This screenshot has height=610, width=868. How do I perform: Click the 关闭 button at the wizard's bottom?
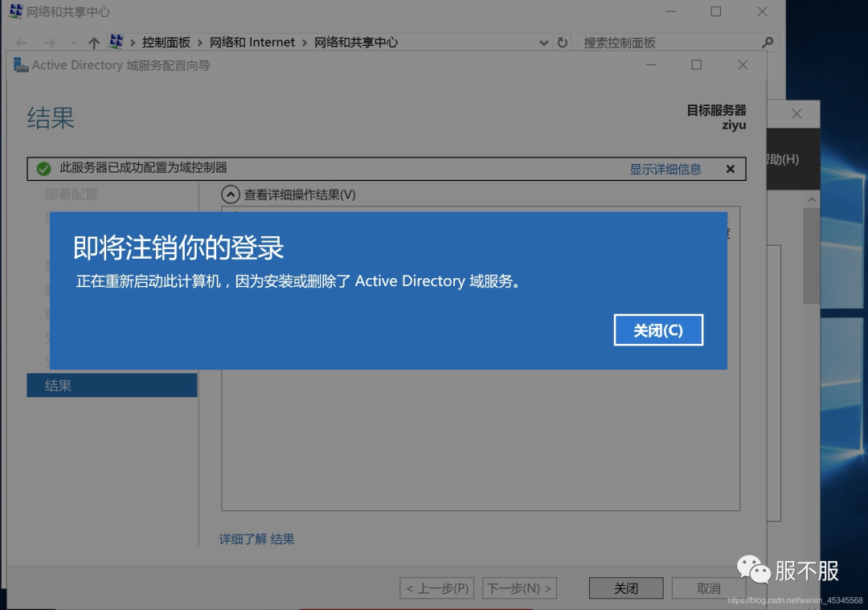626,587
